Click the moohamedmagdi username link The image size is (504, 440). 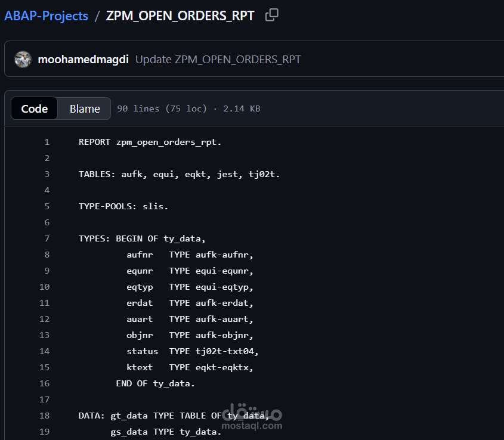point(83,59)
